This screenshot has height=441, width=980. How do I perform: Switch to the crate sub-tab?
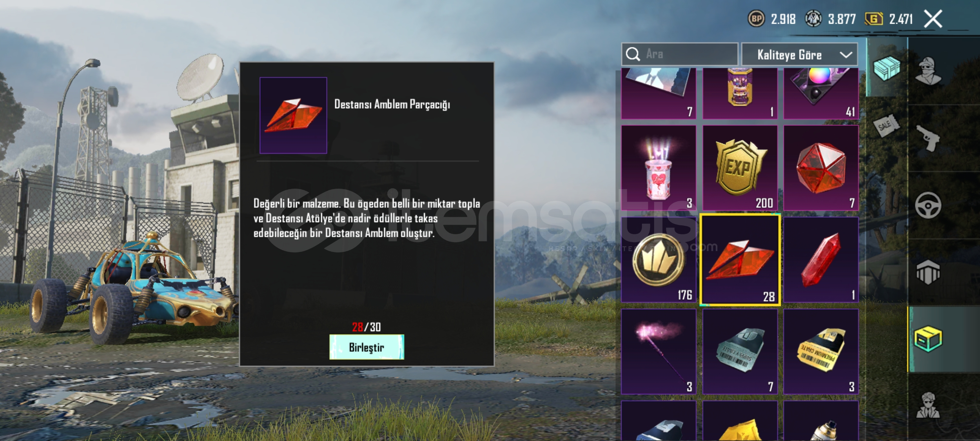pos(886,68)
